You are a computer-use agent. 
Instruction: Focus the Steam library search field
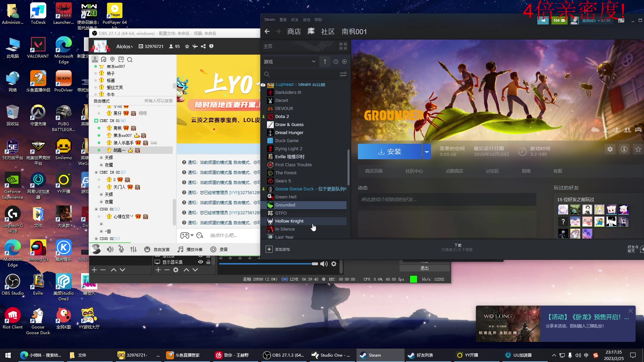point(302,74)
